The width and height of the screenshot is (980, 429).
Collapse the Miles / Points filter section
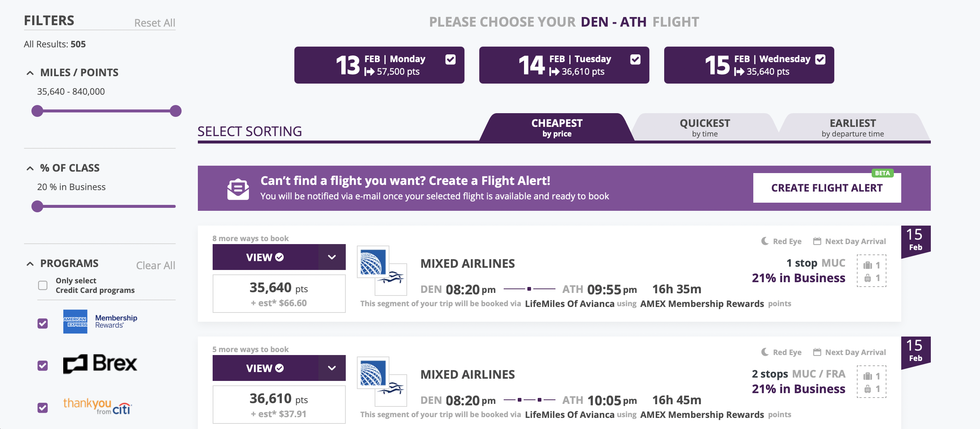coord(30,72)
